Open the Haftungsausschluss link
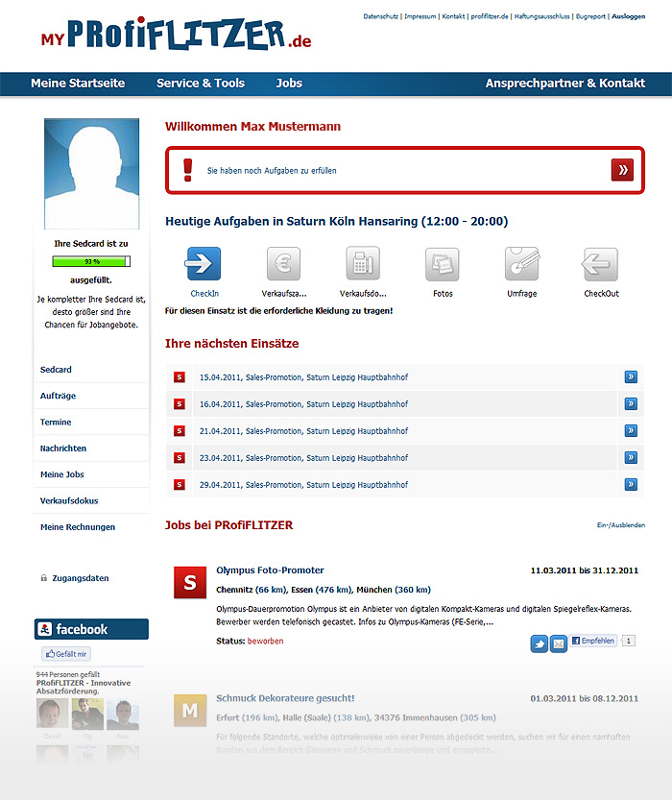Viewport: 672px width, 800px height. 542,16
